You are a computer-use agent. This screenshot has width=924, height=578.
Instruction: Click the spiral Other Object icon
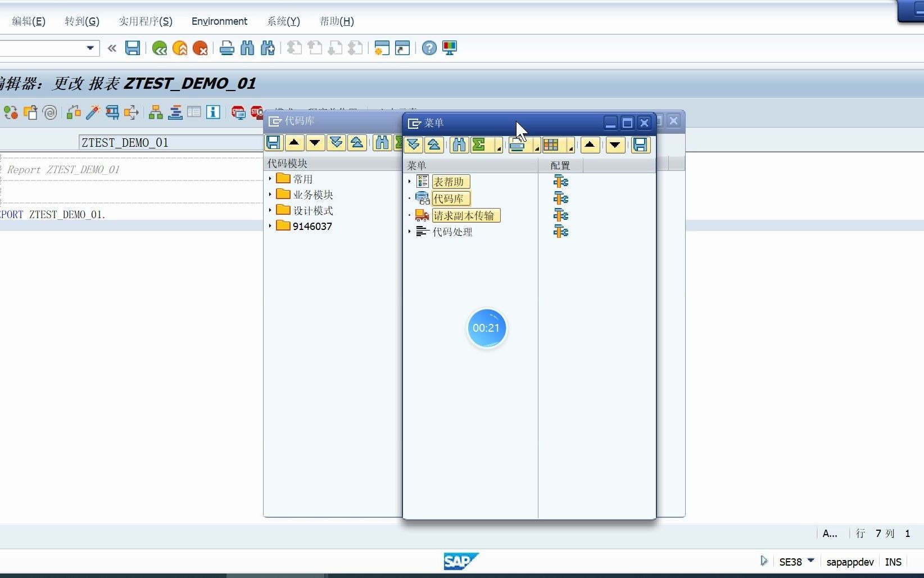[x=50, y=112]
